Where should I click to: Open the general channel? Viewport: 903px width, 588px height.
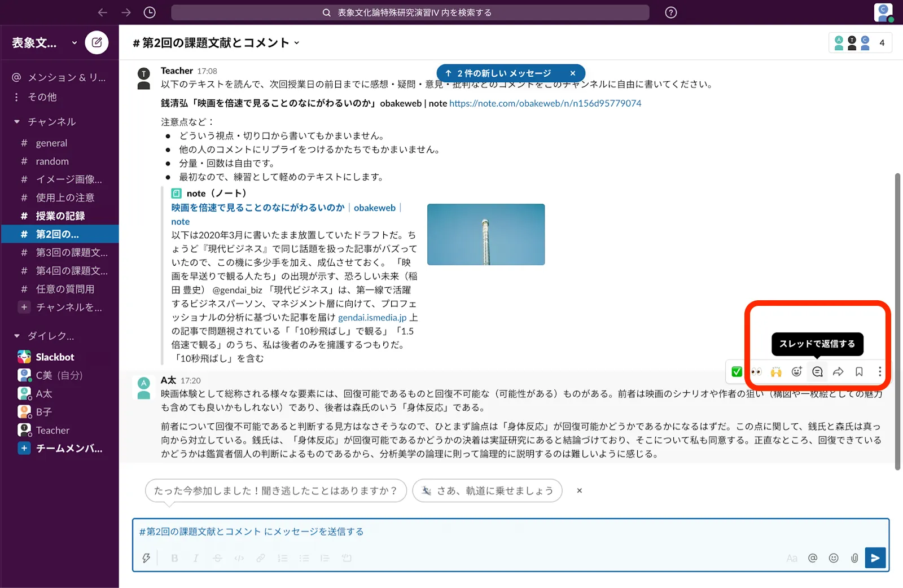pos(51,143)
